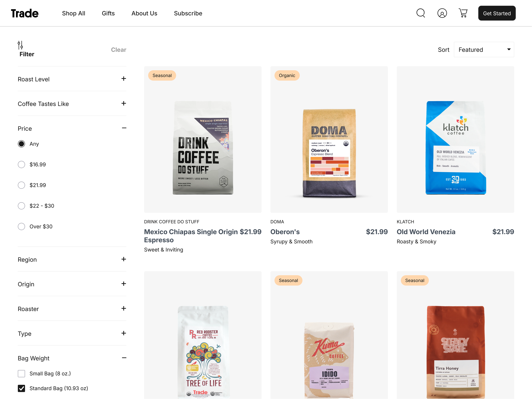This screenshot has height=399, width=532.
Task: Click the Get Started button
Action: [x=497, y=13]
